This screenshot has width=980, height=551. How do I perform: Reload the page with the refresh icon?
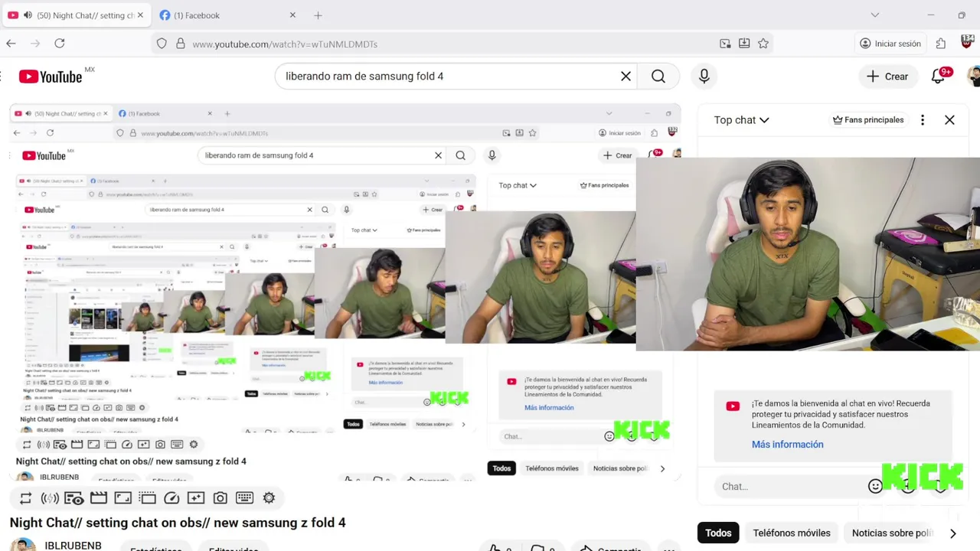click(x=60, y=44)
